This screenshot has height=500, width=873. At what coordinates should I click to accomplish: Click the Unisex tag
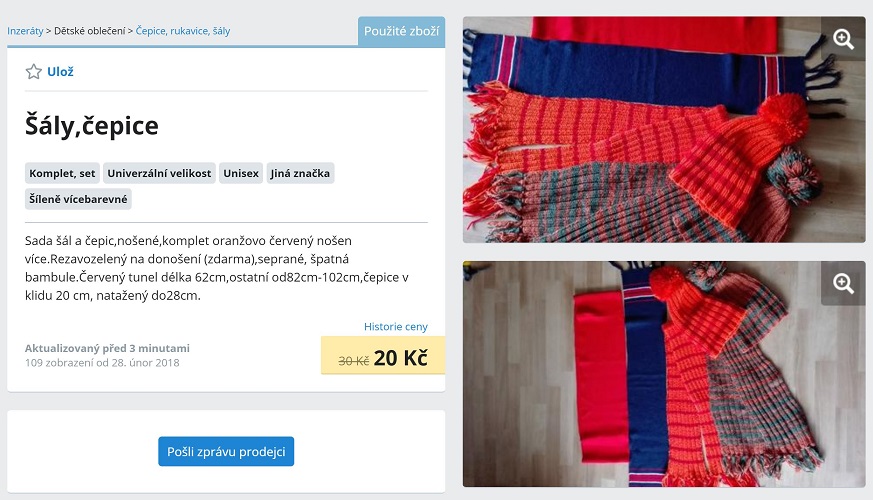[241, 173]
